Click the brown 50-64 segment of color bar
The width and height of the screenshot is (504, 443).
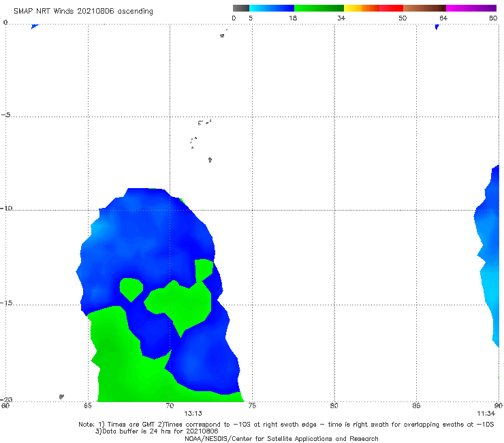pos(424,8)
